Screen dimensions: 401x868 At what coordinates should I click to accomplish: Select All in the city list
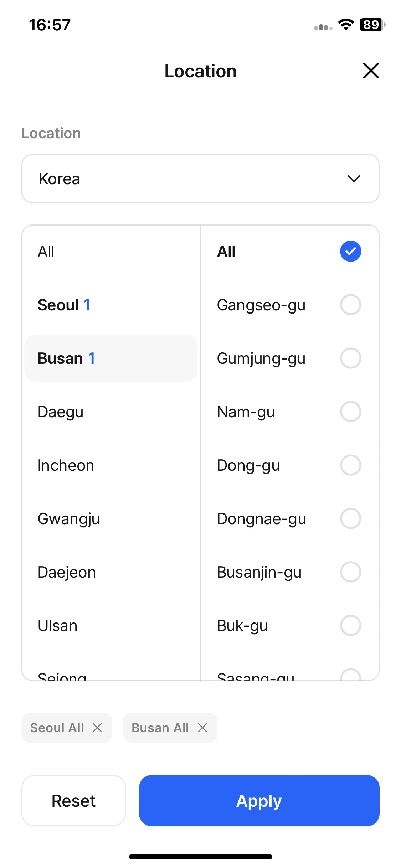coord(111,251)
